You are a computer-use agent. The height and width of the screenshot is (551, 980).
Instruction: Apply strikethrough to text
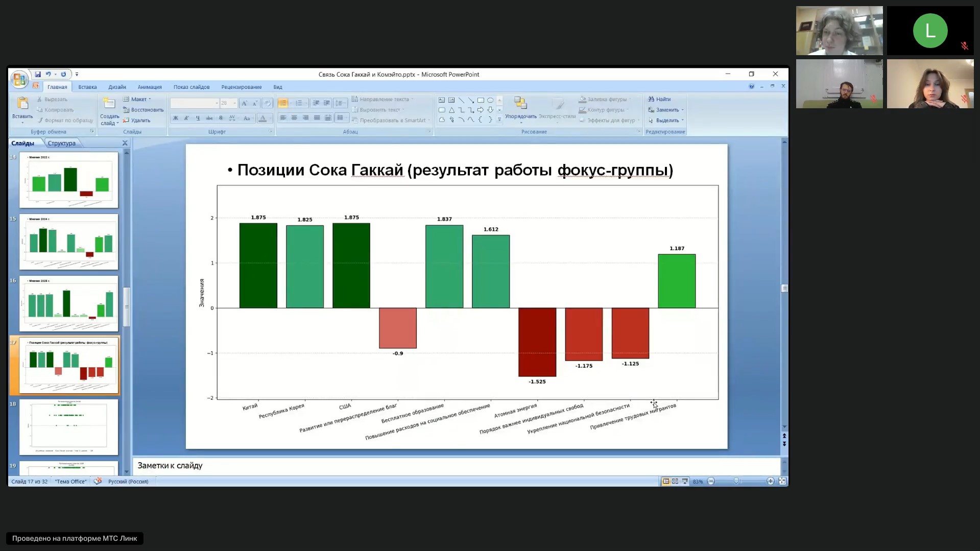(x=209, y=118)
